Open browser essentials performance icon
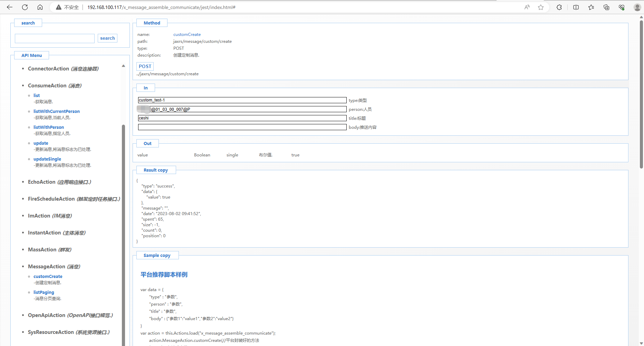 coord(622,7)
